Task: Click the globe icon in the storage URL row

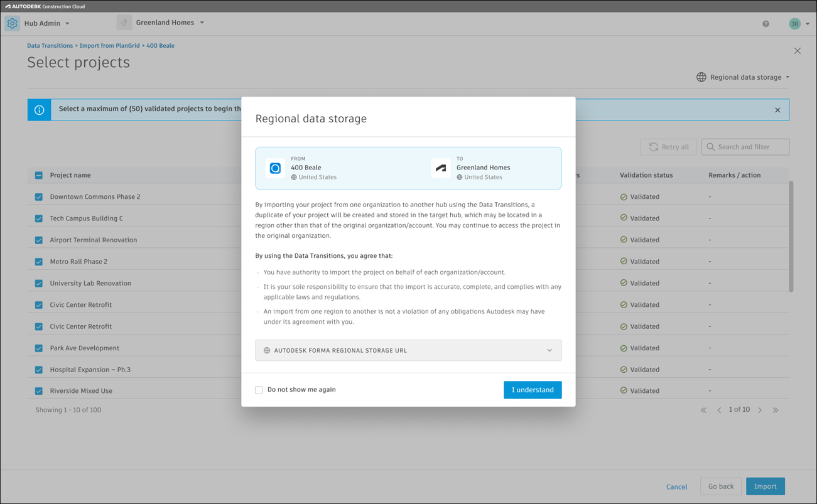Action: point(267,350)
